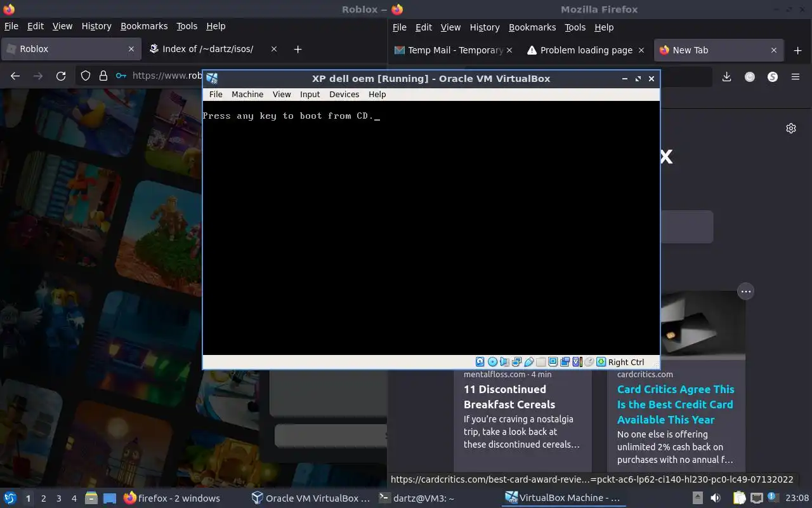The height and width of the screenshot is (508, 812).
Task: Reload the Roblox page
Action: pos(61,76)
